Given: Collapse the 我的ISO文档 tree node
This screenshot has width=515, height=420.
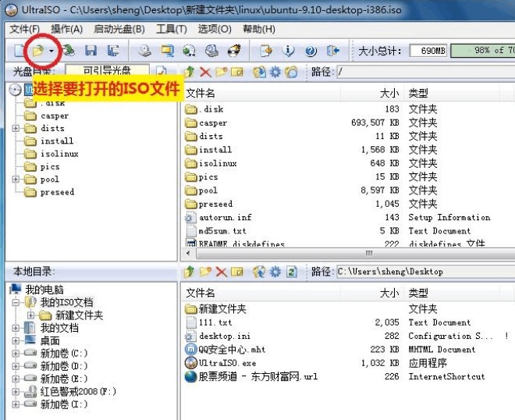Looking at the screenshot, I should coord(16,302).
